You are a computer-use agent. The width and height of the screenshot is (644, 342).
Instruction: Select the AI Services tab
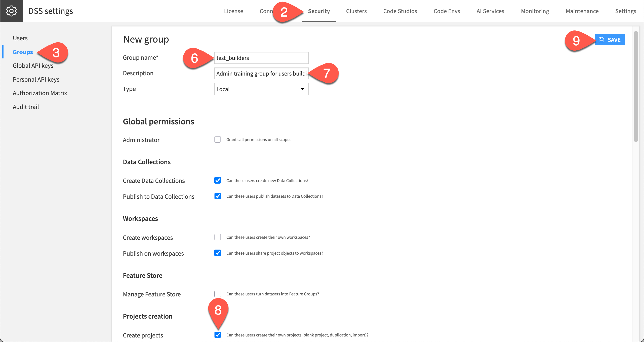tap(490, 11)
